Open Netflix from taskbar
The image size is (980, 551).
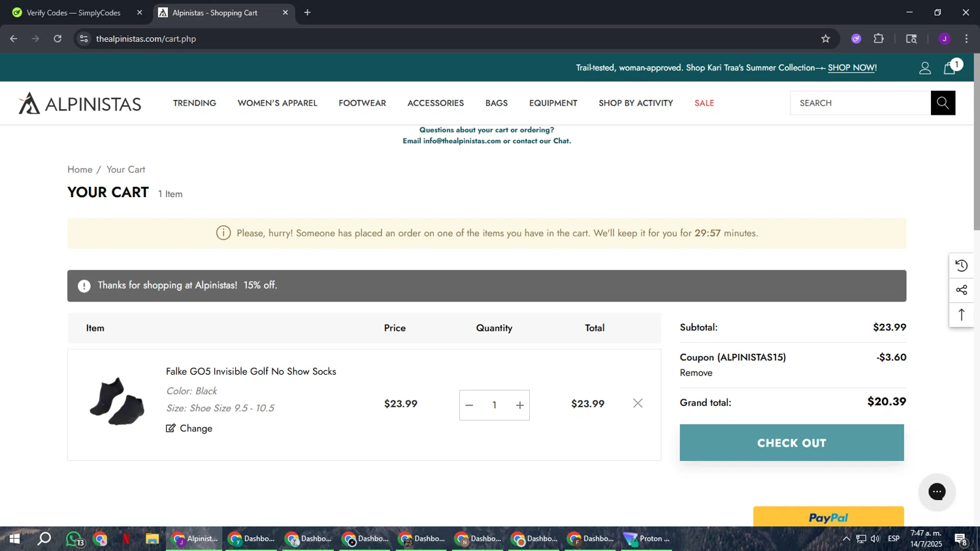(125, 539)
